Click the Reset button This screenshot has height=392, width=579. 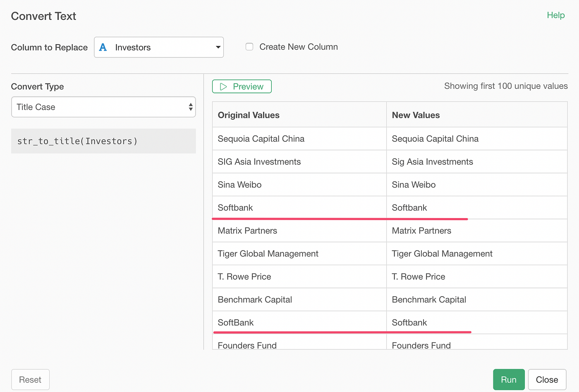[30, 380]
